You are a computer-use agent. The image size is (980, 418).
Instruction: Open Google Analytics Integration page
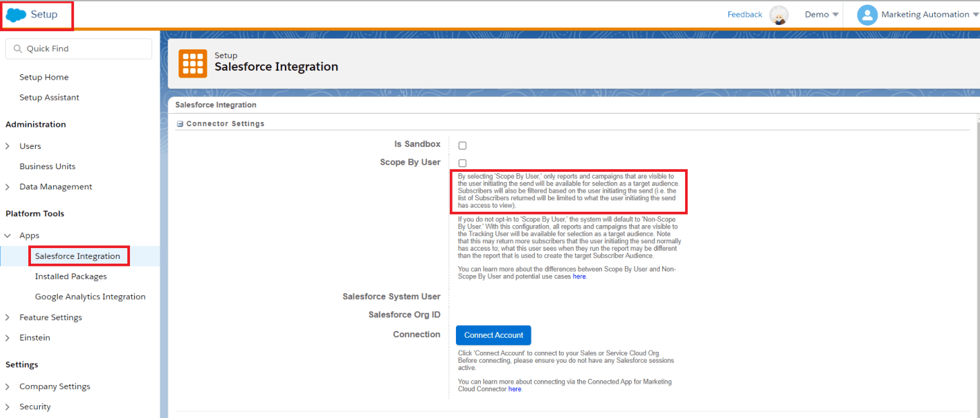90,297
